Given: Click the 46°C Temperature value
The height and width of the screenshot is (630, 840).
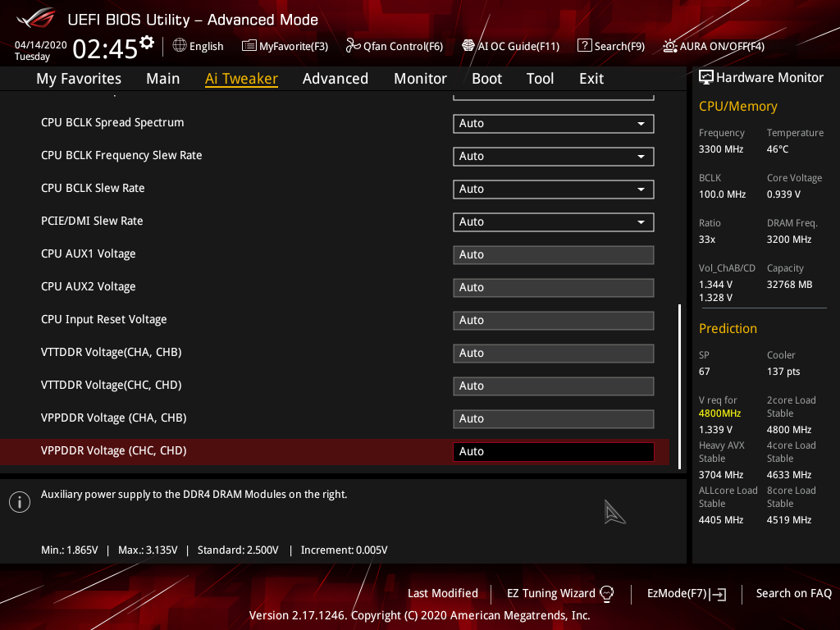Looking at the screenshot, I should tap(778, 149).
